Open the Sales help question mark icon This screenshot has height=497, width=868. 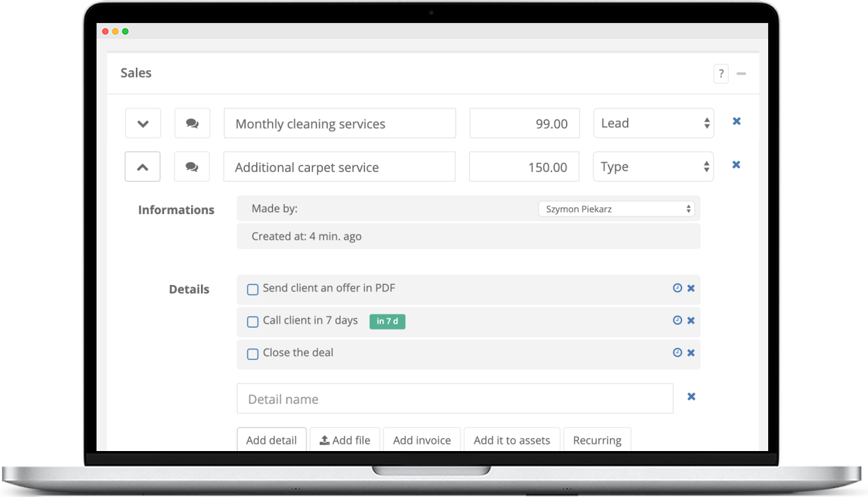[721, 74]
